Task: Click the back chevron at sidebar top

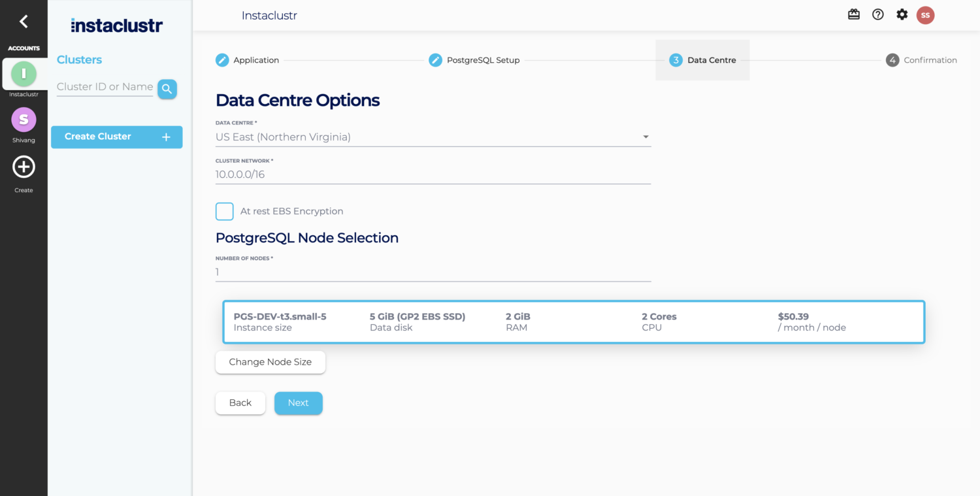Action: 24,21
